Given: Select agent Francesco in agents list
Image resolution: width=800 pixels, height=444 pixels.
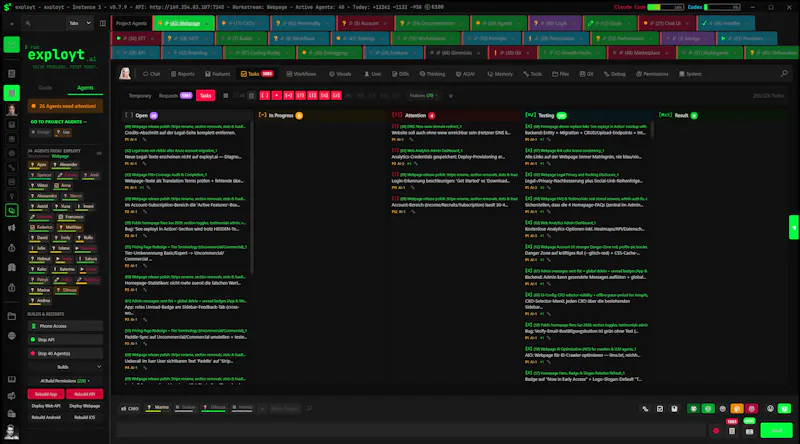Looking at the screenshot, I should coord(70,217).
